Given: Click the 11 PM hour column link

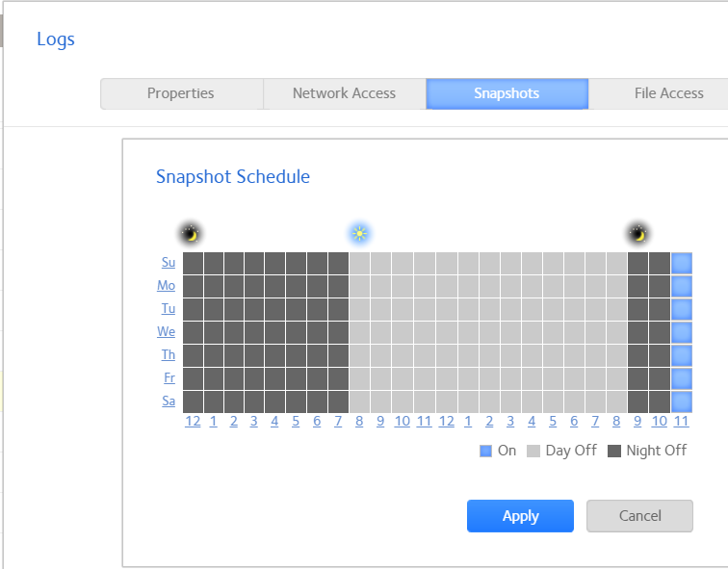Looking at the screenshot, I should [682, 422].
